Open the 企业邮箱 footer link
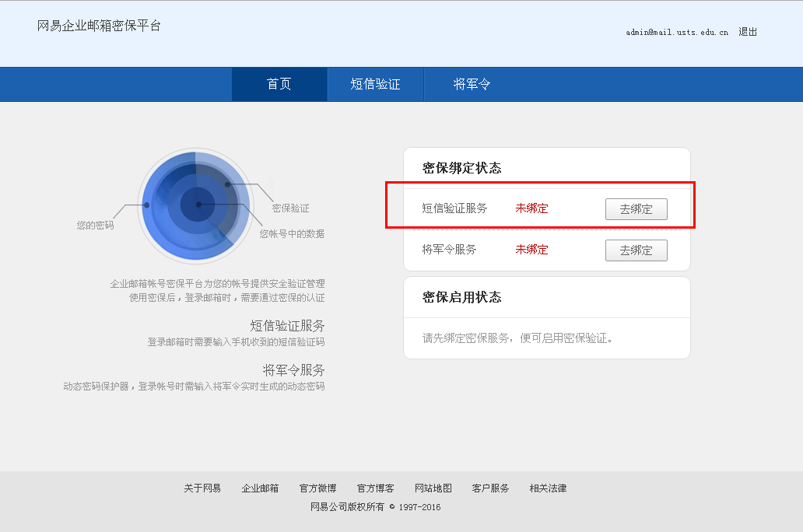The width and height of the screenshot is (803, 532). click(260, 488)
